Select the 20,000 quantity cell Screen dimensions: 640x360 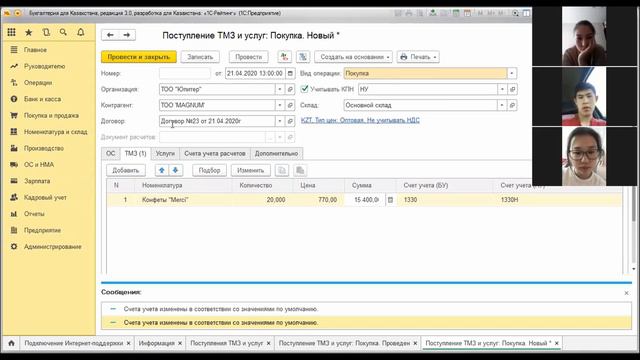[262, 200]
